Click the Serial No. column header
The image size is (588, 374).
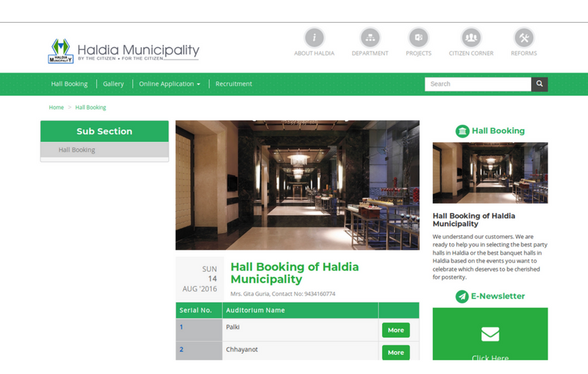199,311
